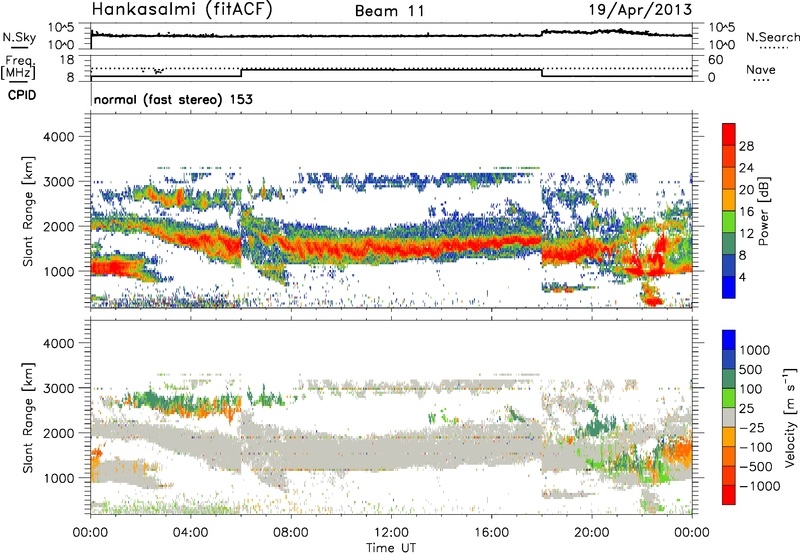Click the '-1000' tick on velocity colorbar
Viewport: 800px width, 554px height.
coord(760,486)
